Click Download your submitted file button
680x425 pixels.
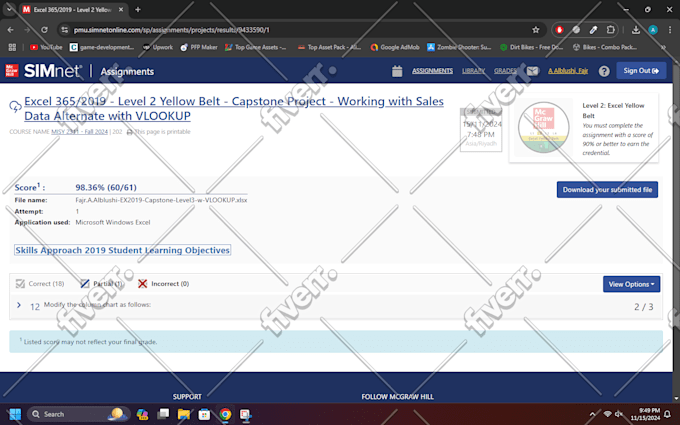coord(607,190)
